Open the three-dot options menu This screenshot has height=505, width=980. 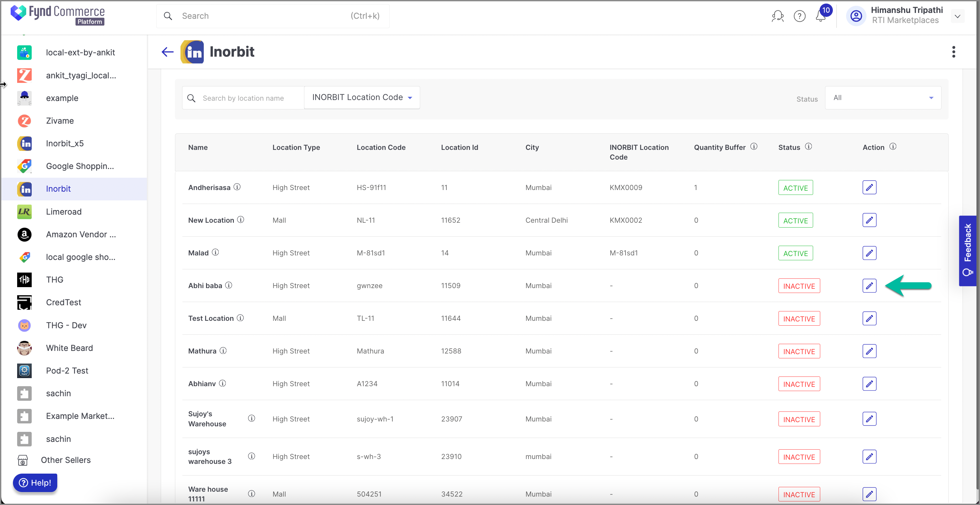coord(953,52)
